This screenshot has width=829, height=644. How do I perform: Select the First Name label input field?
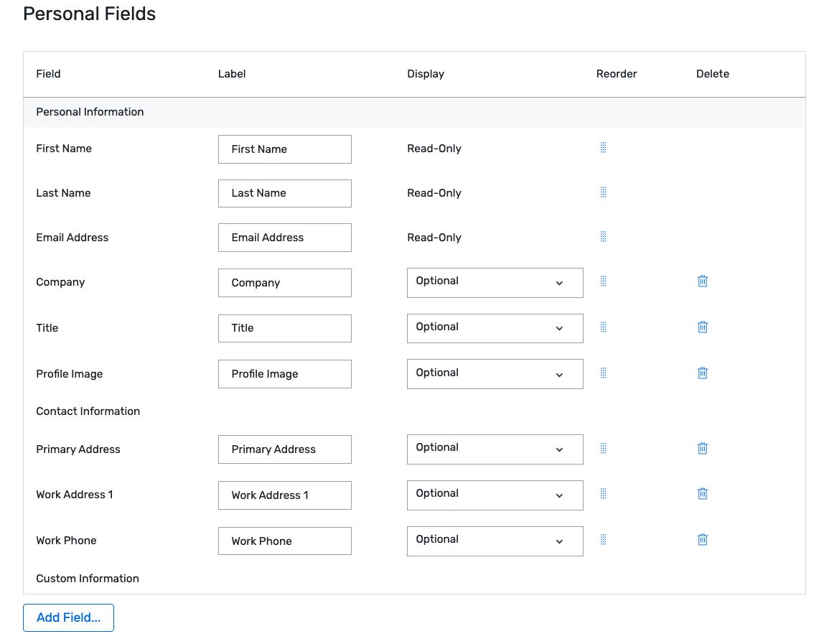pos(284,149)
